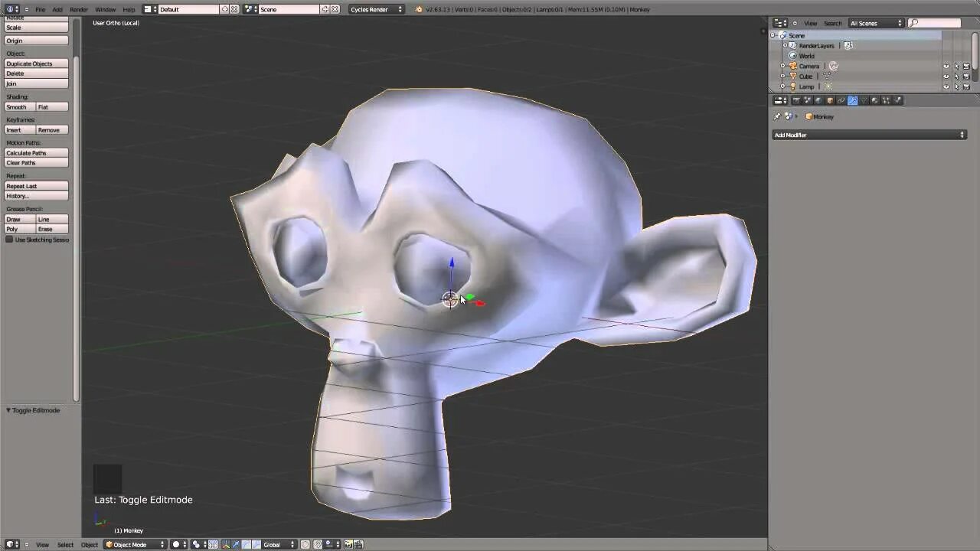This screenshot has height=551, width=980.
Task: Click Calculate Paths button
Action: 37,153
